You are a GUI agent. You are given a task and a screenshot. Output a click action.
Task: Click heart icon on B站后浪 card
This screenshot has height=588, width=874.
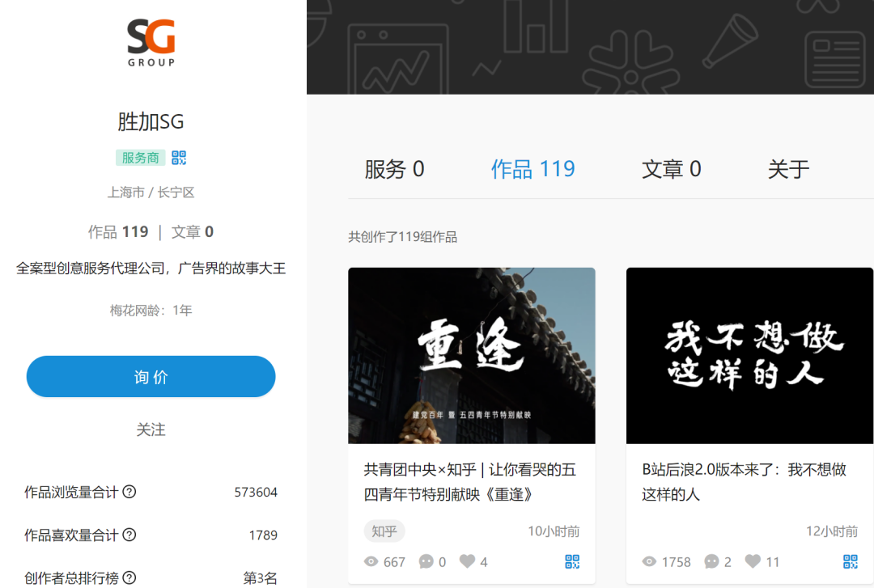tap(753, 561)
